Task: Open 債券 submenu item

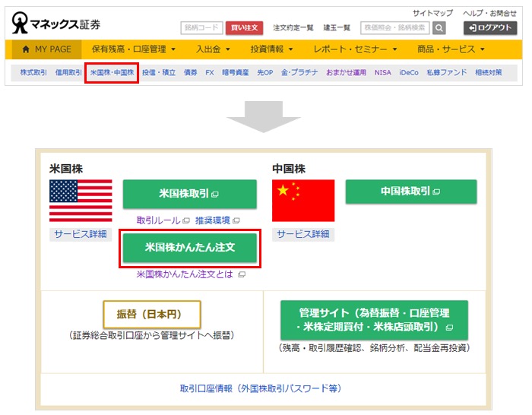Action: click(x=190, y=72)
